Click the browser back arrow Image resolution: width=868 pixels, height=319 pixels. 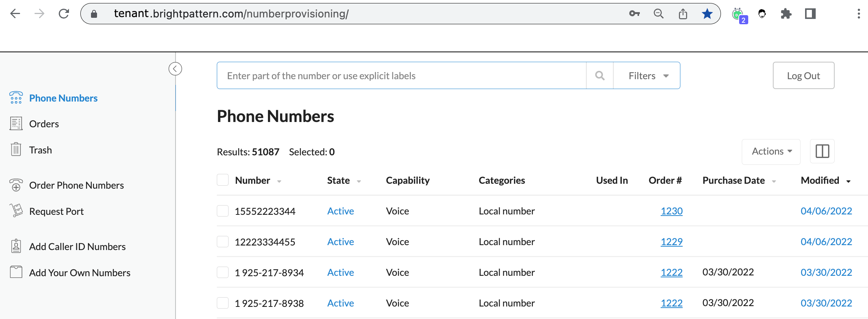point(15,14)
